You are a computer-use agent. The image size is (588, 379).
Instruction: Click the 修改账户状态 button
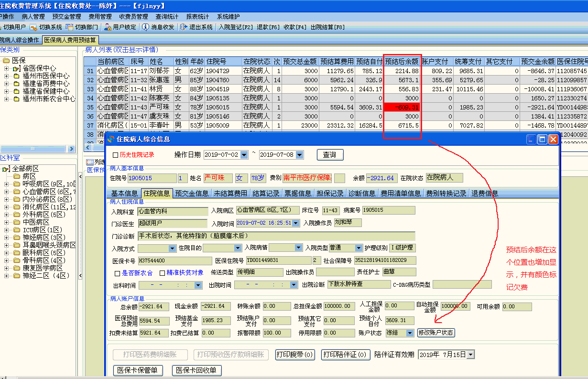pyautogui.click(x=436, y=333)
